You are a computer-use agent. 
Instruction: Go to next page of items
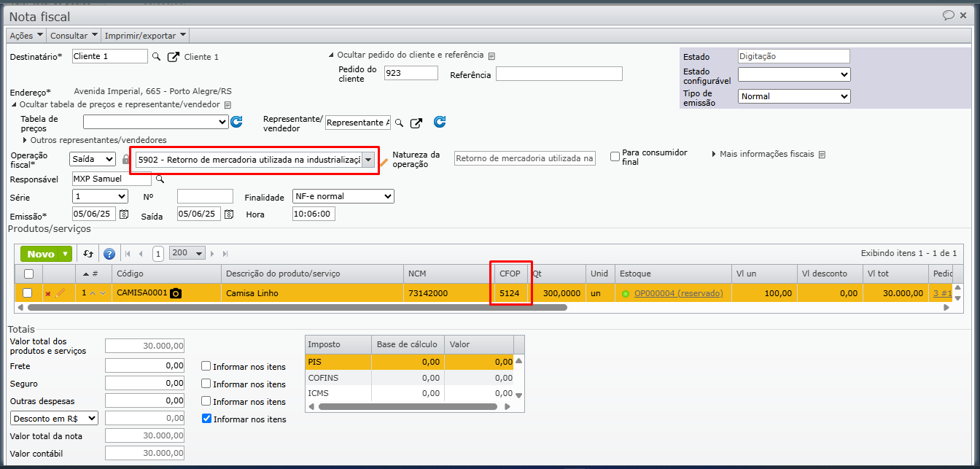tap(213, 254)
